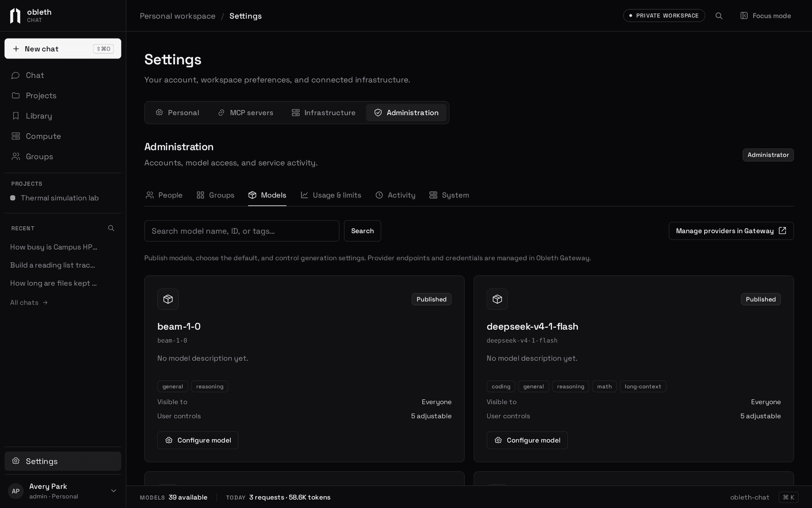Click the beam-1-0 model ID text
Image resolution: width=812 pixels, height=508 pixels.
pyautogui.click(x=172, y=340)
